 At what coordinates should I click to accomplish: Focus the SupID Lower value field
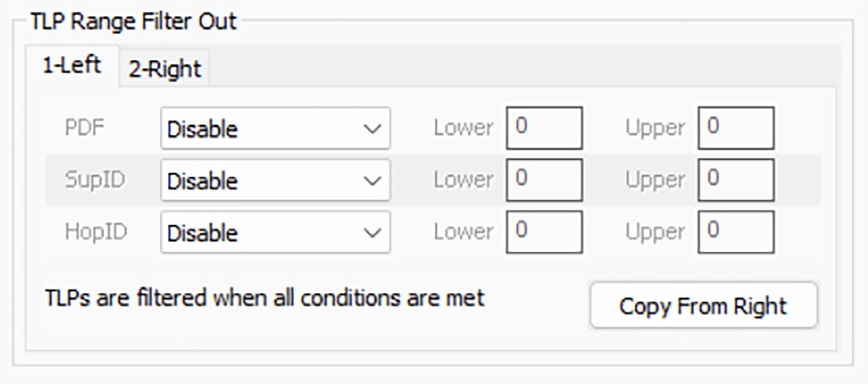coord(544,180)
